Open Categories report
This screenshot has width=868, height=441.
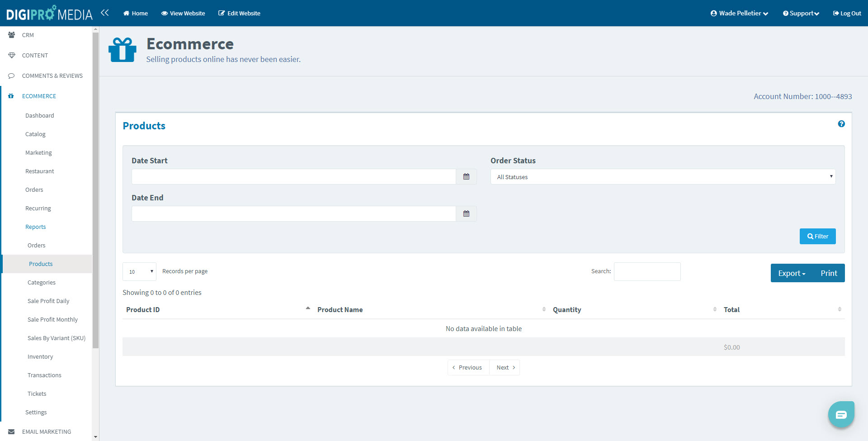click(42, 283)
